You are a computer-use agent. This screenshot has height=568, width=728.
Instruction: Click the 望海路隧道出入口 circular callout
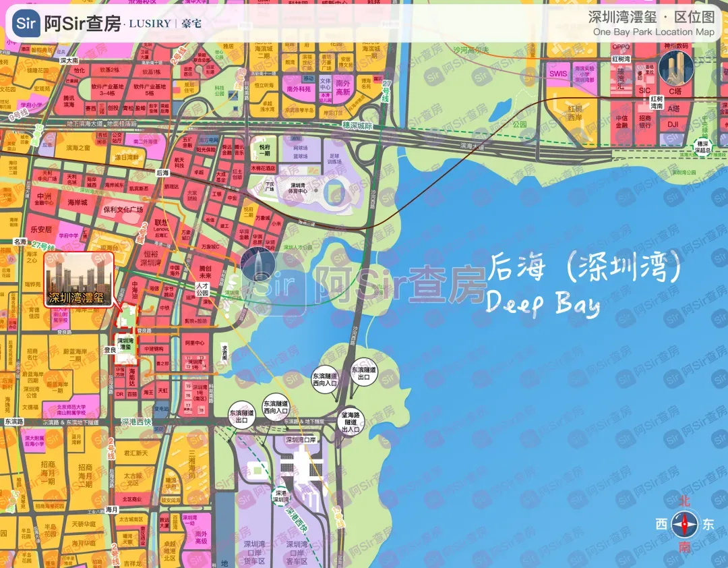click(x=351, y=422)
